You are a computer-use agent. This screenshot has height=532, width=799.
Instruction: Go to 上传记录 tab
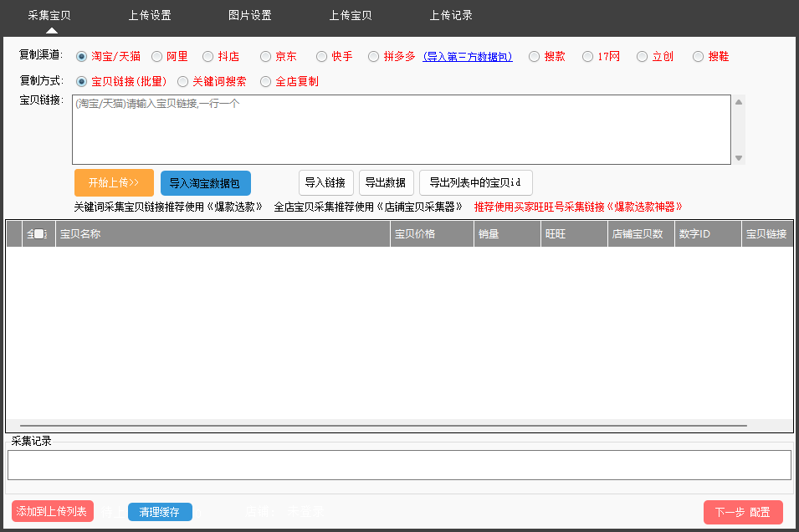pos(451,15)
